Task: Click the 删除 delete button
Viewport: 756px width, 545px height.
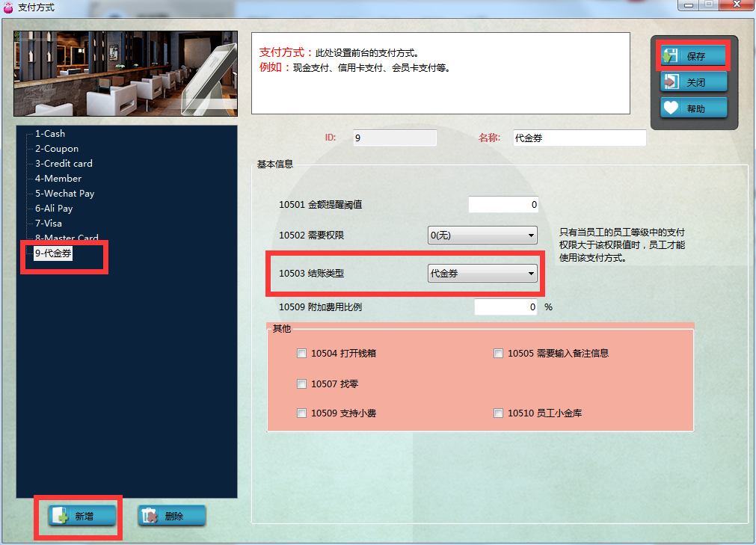Action: point(172,516)
